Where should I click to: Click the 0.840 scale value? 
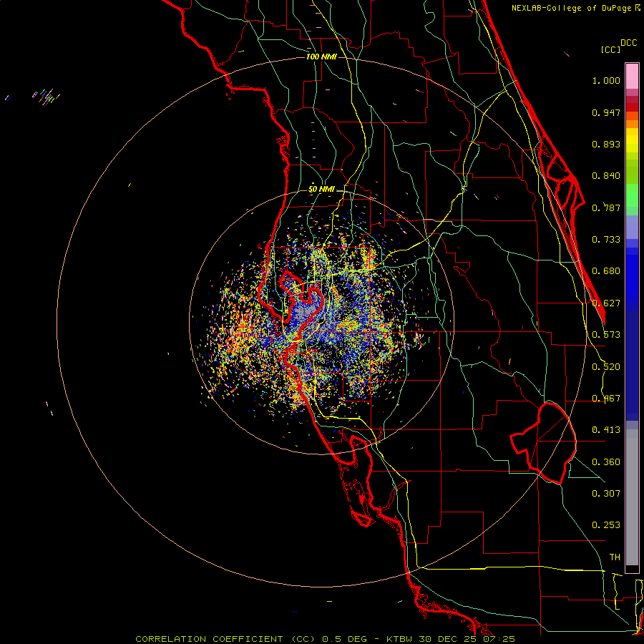(606, 176)
